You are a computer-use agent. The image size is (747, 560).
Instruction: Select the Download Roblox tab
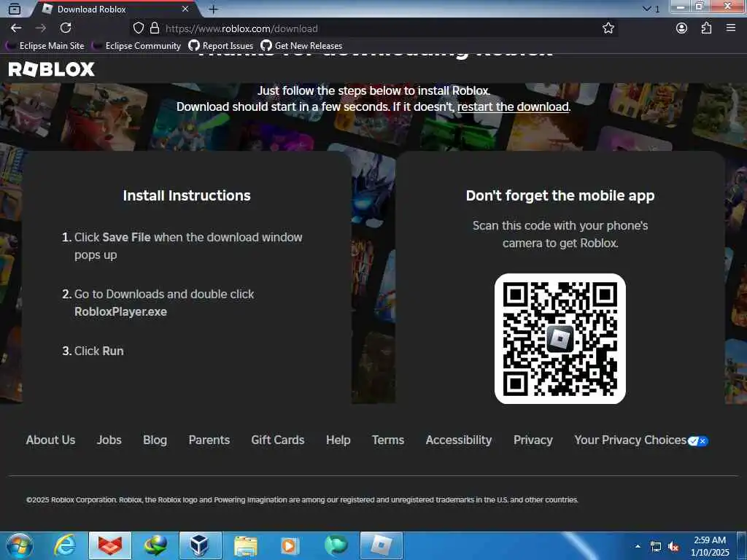click(x=115, y=9)
